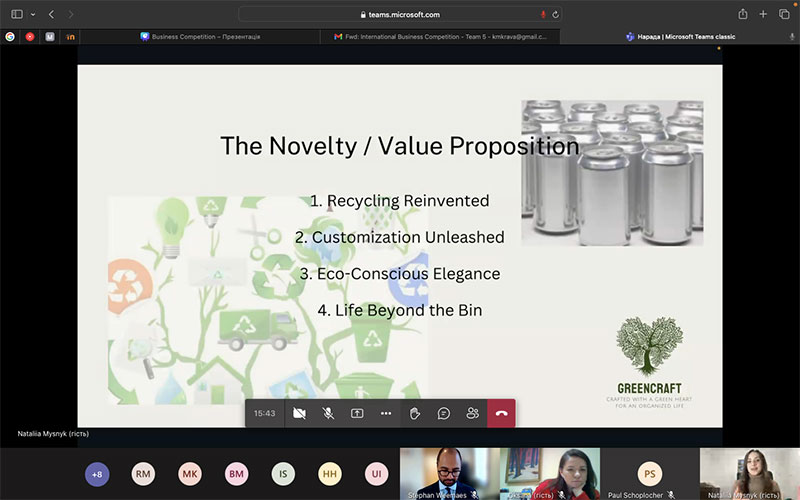The image size is (800, 500).
Task: Select Paul Schoplocher's PS avatar
Action: (x=649, y=474)
